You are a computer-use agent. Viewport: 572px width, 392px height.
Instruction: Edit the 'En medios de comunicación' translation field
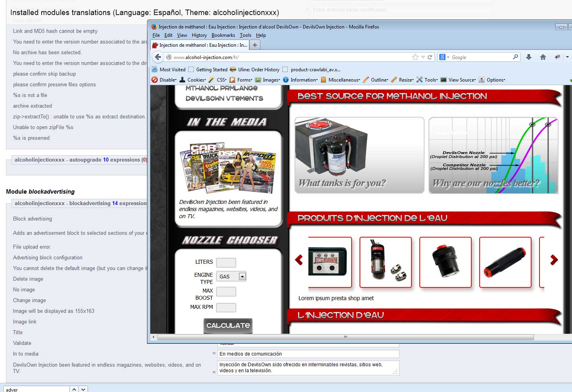pyautogui.click(x=308, y=354)
